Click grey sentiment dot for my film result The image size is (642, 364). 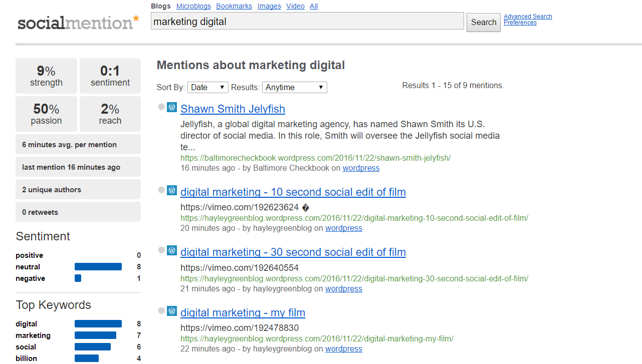161,310
